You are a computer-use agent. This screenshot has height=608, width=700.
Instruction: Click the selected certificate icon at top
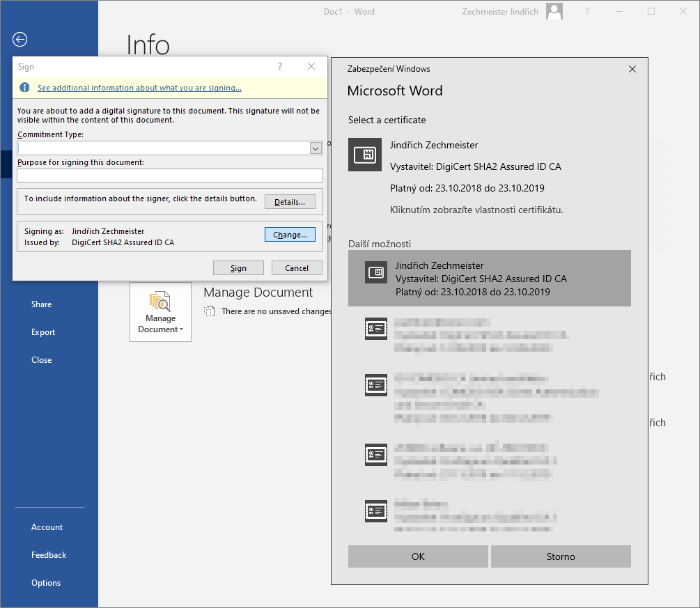(x=365, y=155)
